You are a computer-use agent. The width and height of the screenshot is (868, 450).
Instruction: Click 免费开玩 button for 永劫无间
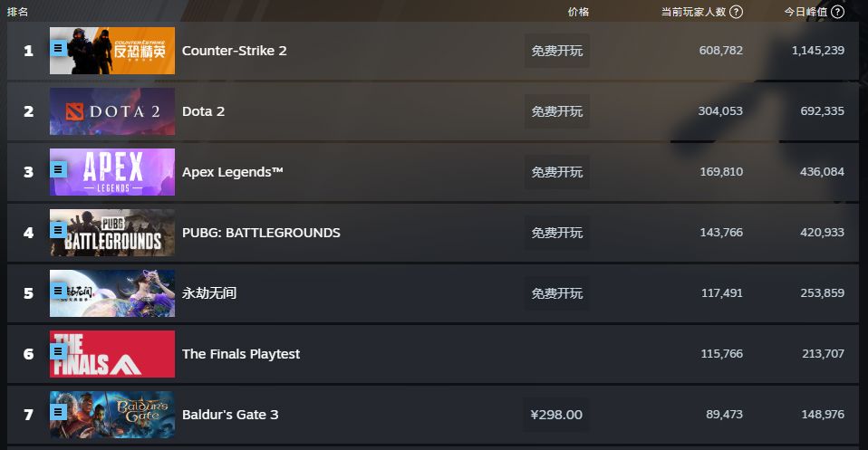point(556,293)
